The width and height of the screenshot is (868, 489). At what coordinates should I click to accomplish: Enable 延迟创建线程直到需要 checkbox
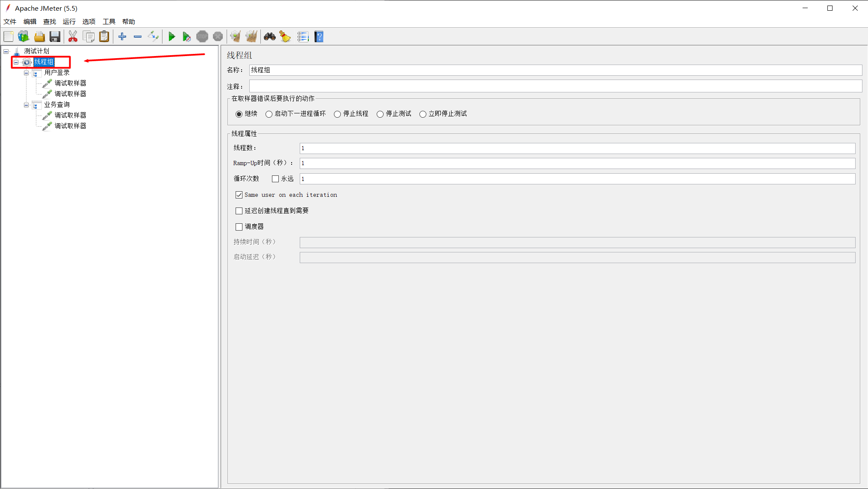coord(239,211)
